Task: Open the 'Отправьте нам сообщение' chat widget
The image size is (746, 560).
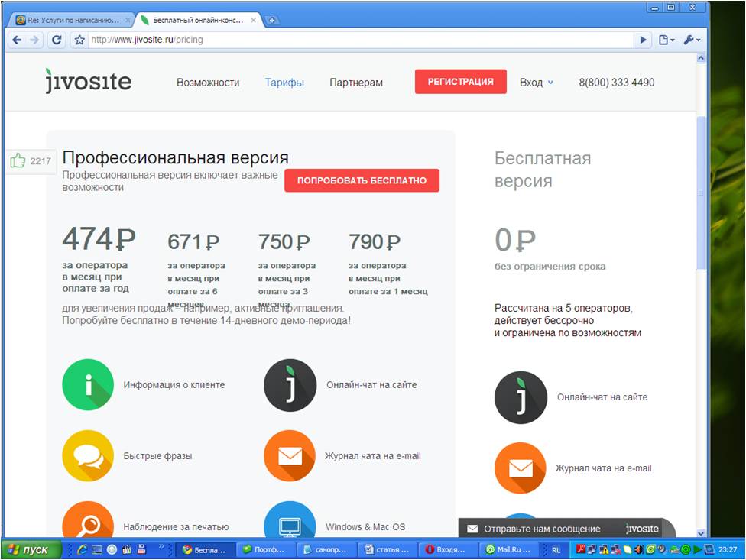Action: click(x=566, y=529)
